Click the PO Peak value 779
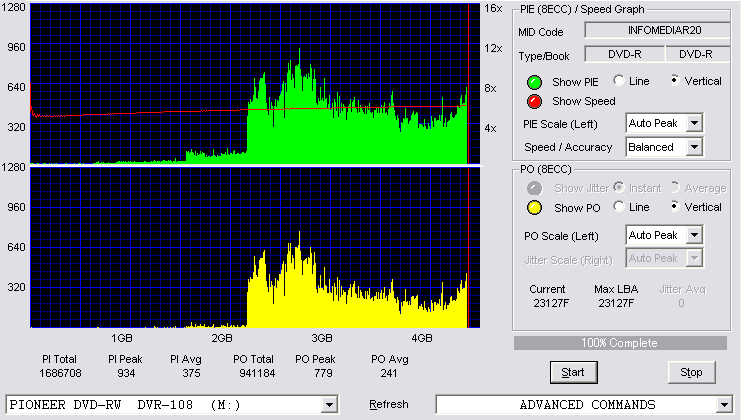The image size is (742, 420). click(x=323, y=373)
